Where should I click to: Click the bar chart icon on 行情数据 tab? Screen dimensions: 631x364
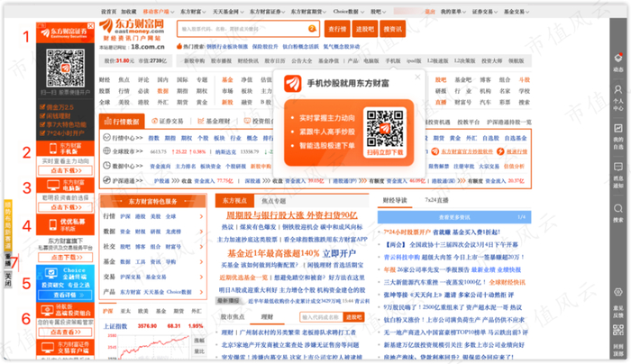pos(107,121)
